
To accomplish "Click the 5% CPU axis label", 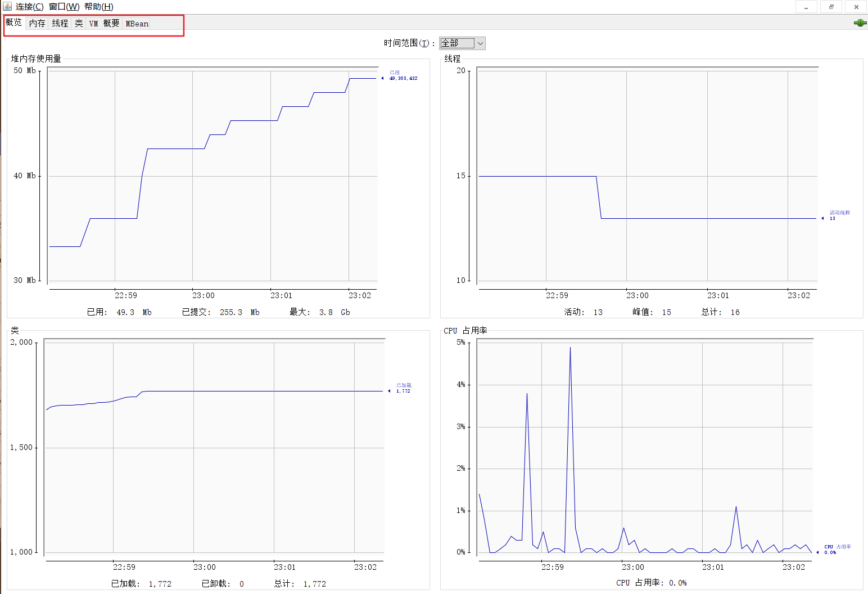I will [461, 342].
